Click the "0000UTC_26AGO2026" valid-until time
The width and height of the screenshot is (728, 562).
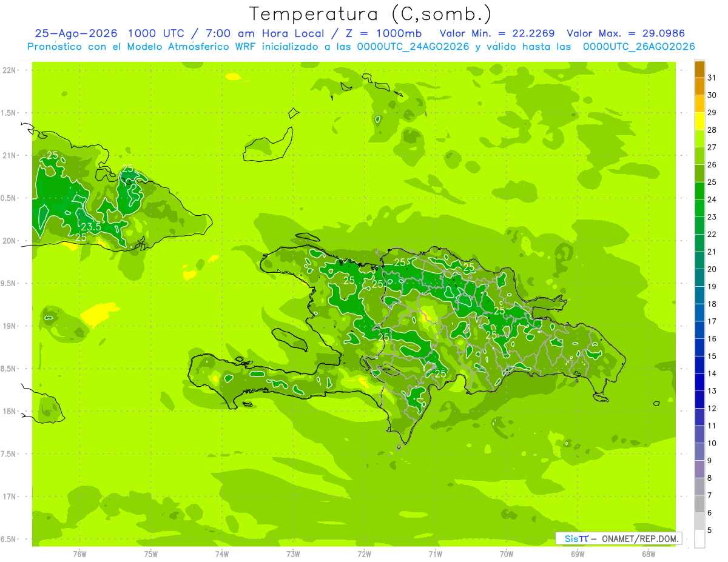[x=639, y=47]
